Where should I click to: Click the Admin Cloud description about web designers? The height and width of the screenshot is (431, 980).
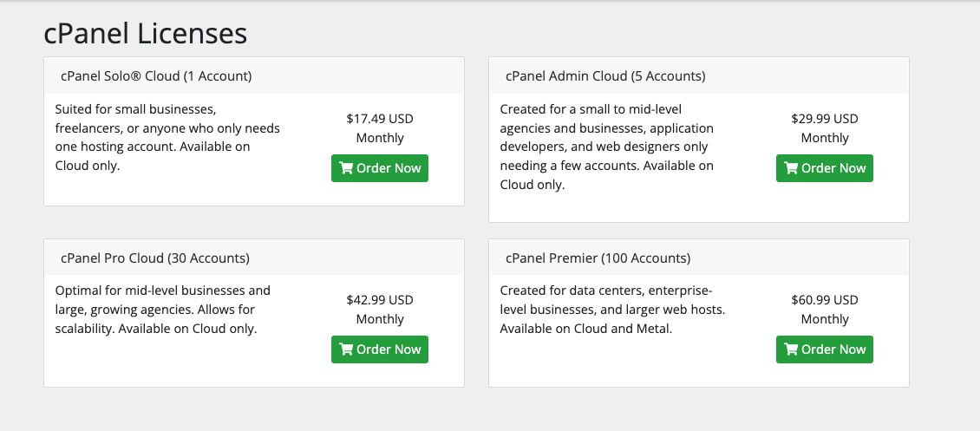pos(607,147)
